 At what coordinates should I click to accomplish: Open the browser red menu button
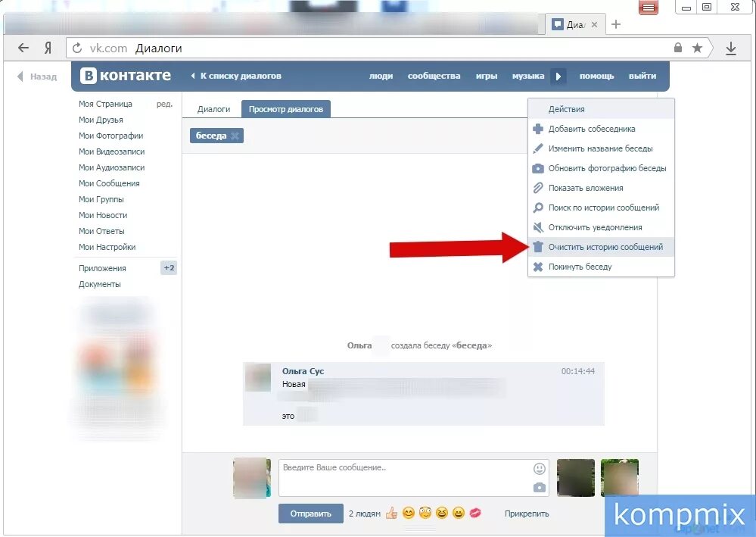(x=649, y=8)
